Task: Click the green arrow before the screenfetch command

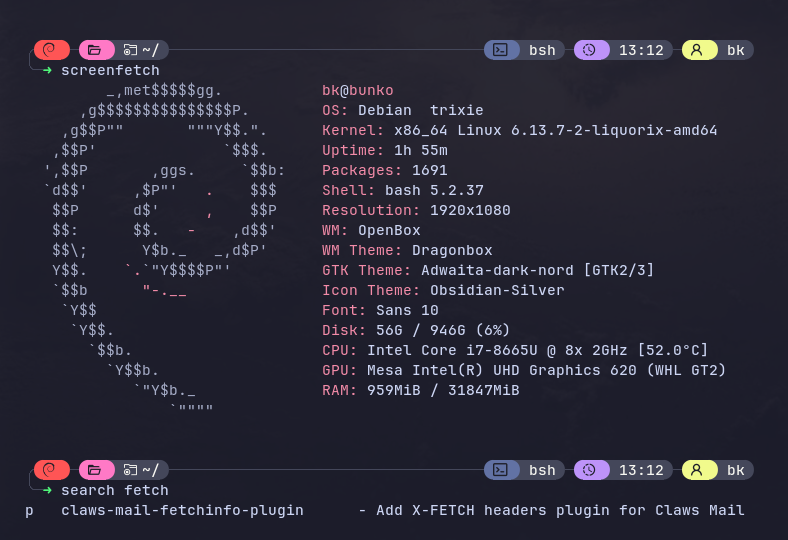Action: [x=47, y=70]
